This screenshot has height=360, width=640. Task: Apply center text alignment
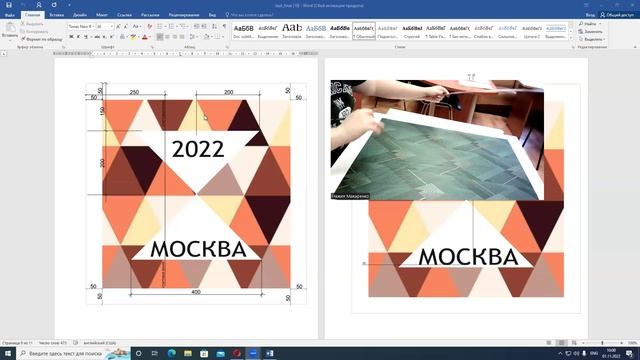tap(167, 37)
